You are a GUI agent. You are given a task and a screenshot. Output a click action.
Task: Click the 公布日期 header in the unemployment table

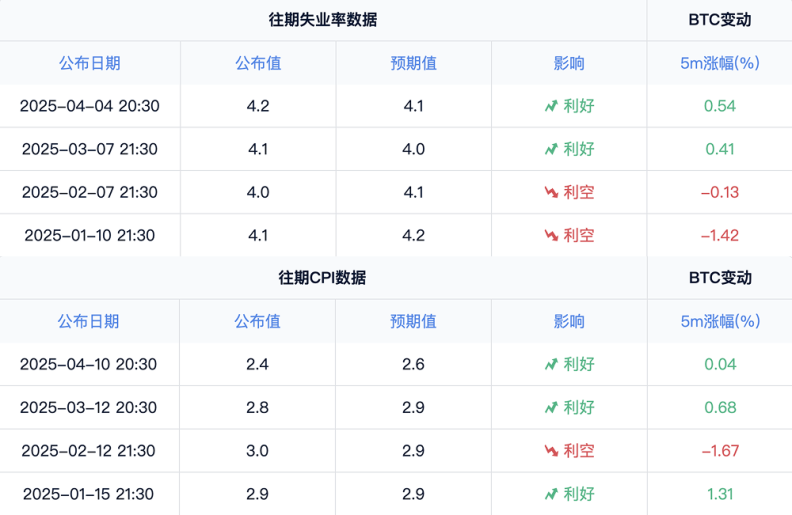89,63
